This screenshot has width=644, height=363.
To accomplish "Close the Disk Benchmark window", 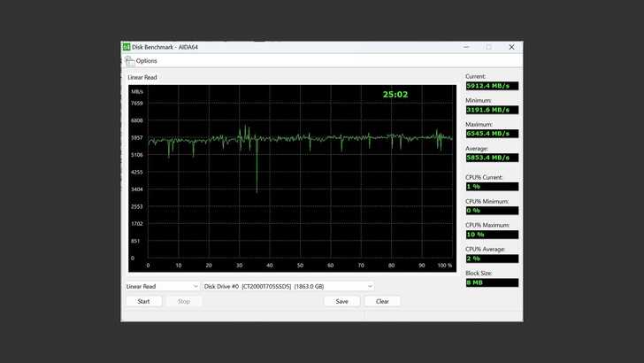I will click(511, 47).
